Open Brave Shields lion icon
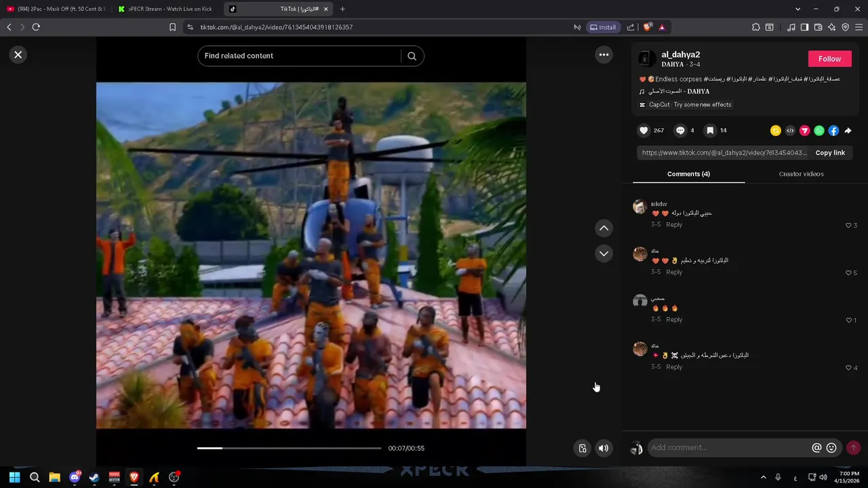This screenshot has height=488, width=868. (648, 27)
